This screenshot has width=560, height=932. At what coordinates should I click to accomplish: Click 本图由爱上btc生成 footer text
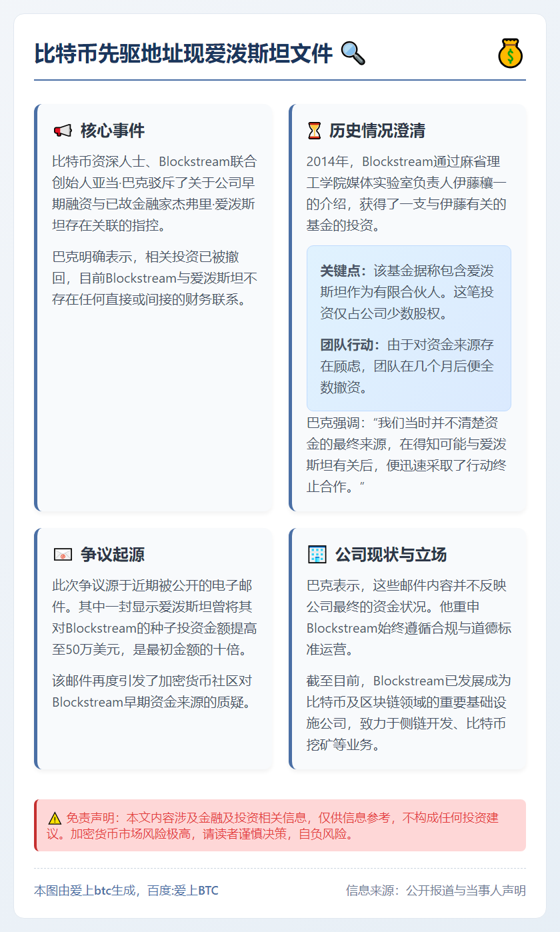[126, 891]
